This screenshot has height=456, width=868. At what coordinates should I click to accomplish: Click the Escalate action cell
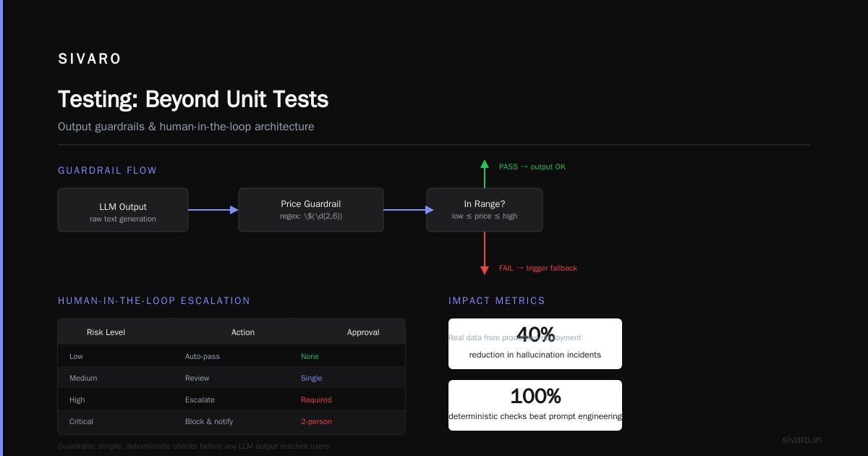pyautogui.click(x=200, y=400)
